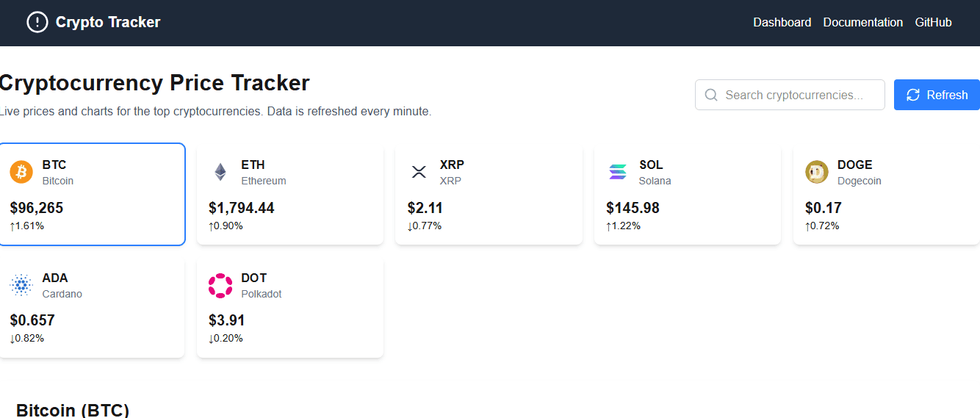980x418 pixels.
Task: Click the ADA ticker label
Action: pyautogui.click(x=55, y=278)
